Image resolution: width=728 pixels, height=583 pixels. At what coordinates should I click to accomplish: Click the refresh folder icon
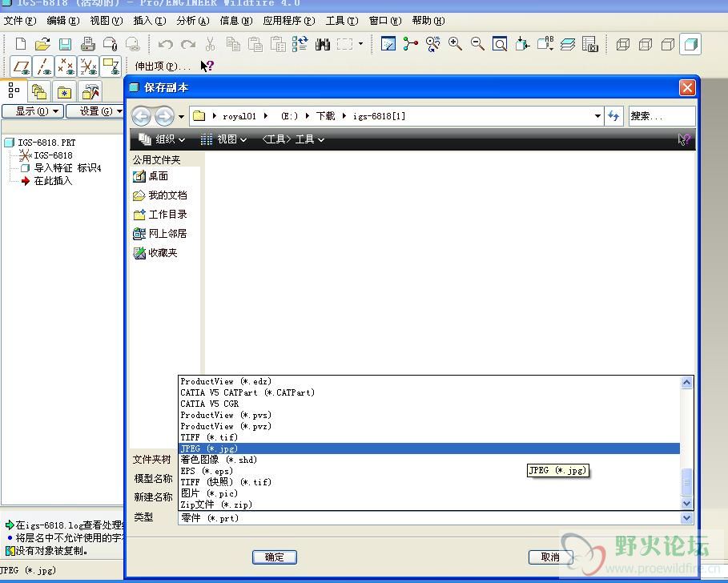(613, 116)
